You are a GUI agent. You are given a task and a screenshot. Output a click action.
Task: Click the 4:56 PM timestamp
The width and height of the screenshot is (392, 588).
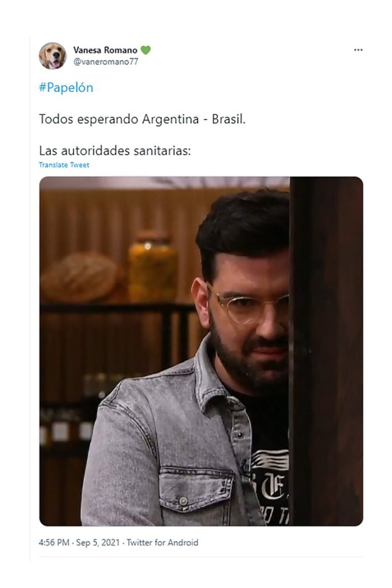click(54, 543)
